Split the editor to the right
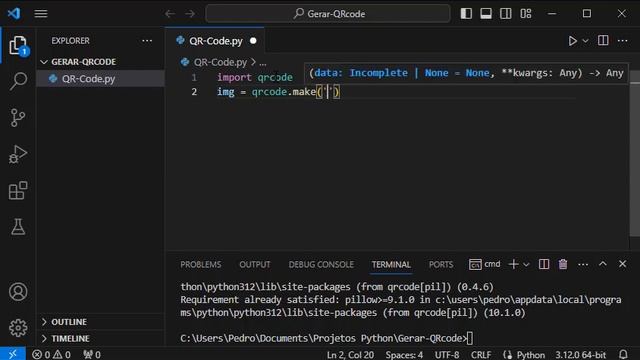Screen dimensions: 640x360 pos(603,40)
